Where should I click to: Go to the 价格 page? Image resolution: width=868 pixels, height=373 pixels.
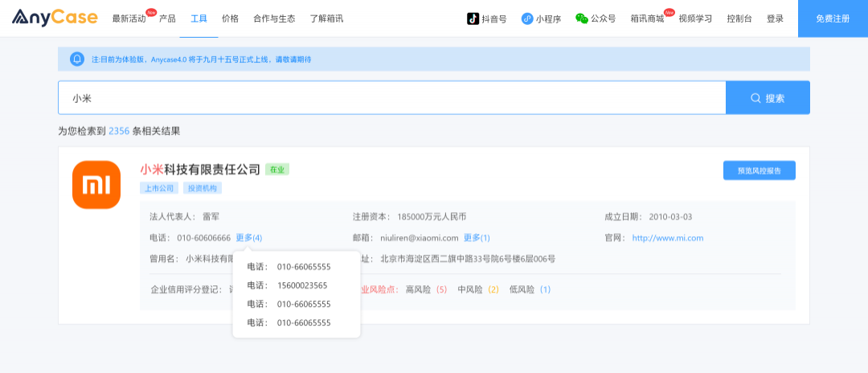pos(231,18)
